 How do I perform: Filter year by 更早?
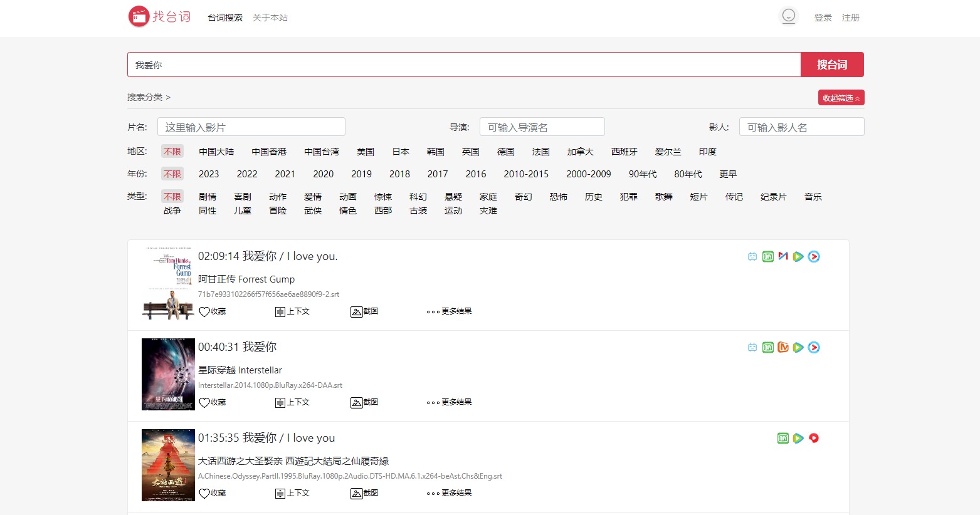(x=728, y=174)
